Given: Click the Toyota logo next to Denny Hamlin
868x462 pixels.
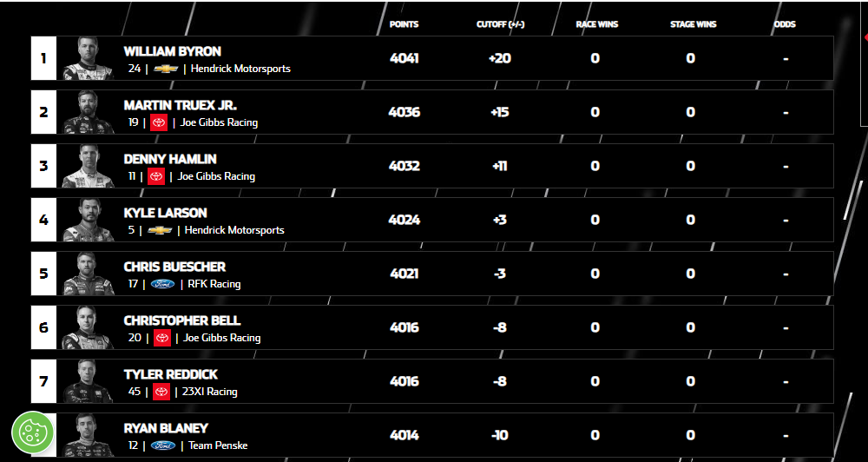Looking at the screenshot, I should coord(156,176).
